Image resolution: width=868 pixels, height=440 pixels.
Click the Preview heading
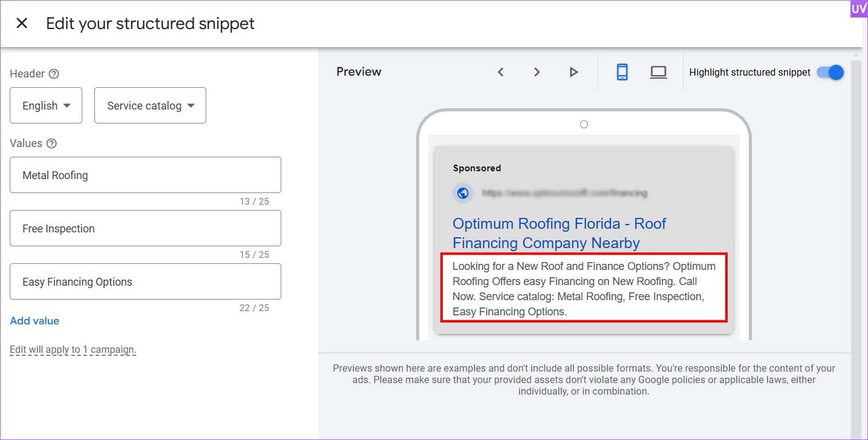359,71
